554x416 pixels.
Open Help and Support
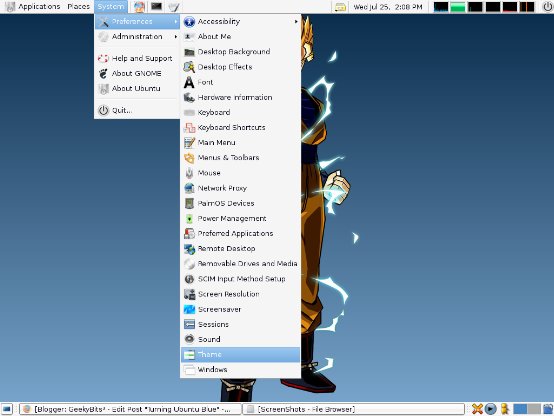[137, 58]
